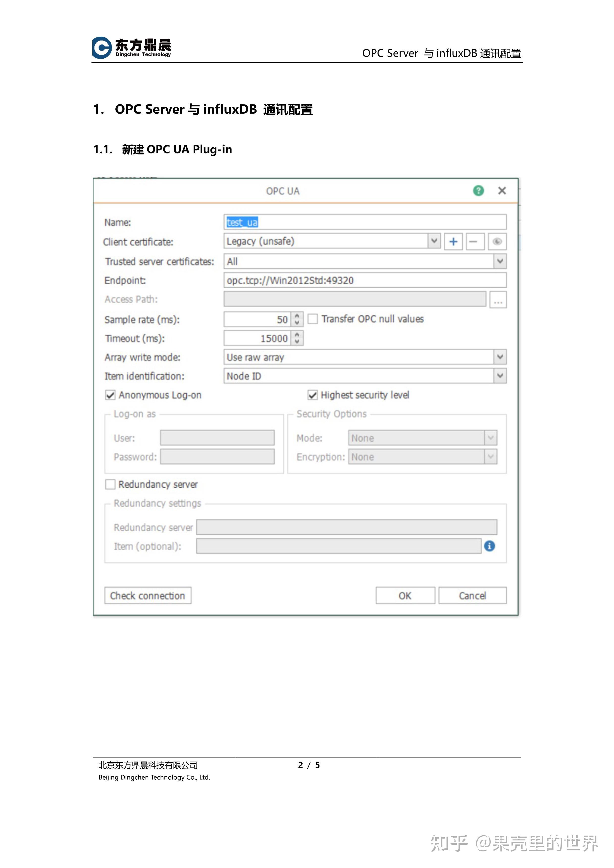Confirm settings with the OK button

tap(405, 595)
